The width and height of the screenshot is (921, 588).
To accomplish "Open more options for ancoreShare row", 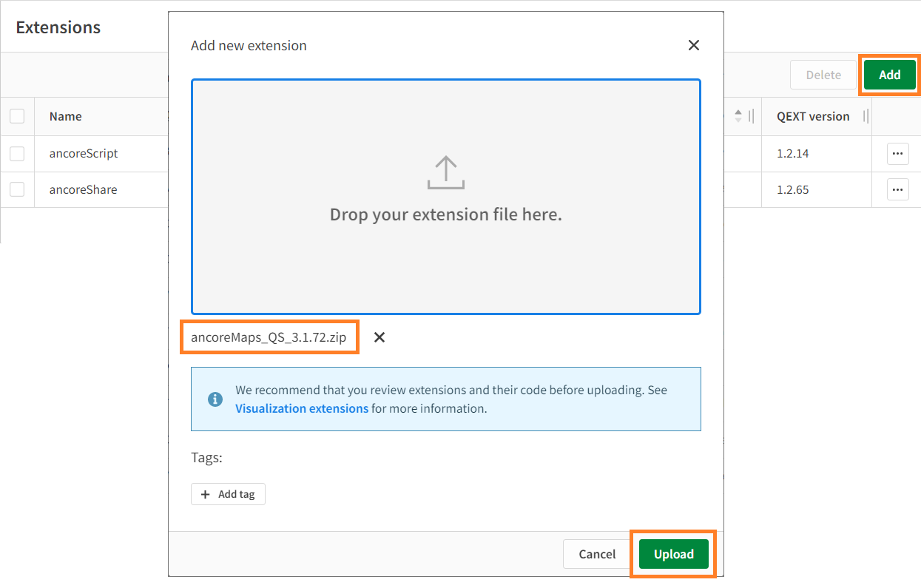I will point(897,190).
